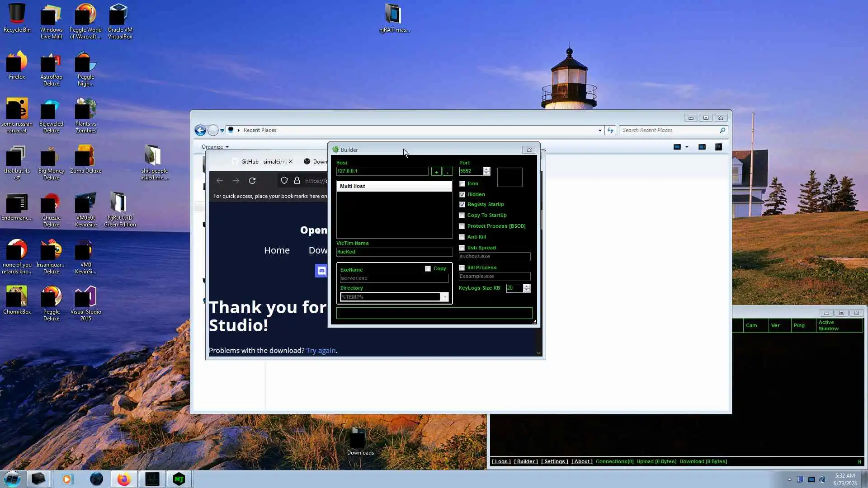868x488 pixels.
Task: Open the [Settings] menu item
Action: [554, 461]
